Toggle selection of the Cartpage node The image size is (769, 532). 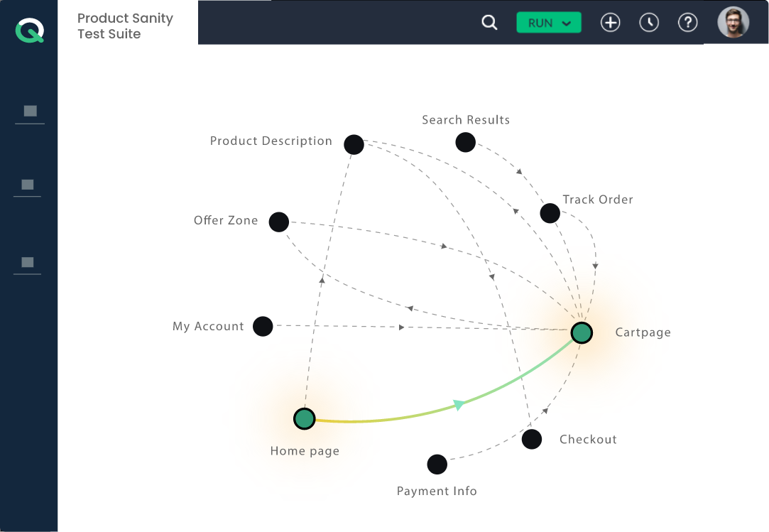(x=582, y=332)
